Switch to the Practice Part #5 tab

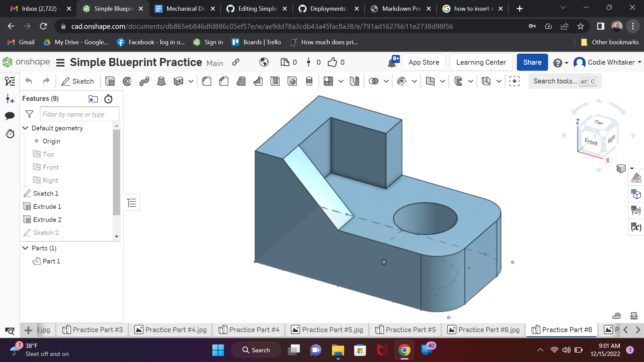click(x=405, y=330)
